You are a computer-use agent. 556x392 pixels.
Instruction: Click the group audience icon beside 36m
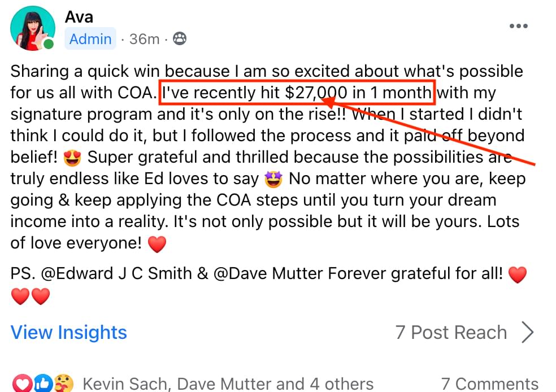click(180, 39)
